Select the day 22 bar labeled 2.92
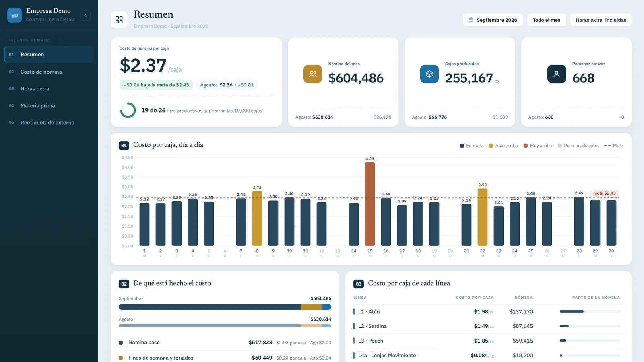This screenshot has width=644, height=362. tap(483, 217)
